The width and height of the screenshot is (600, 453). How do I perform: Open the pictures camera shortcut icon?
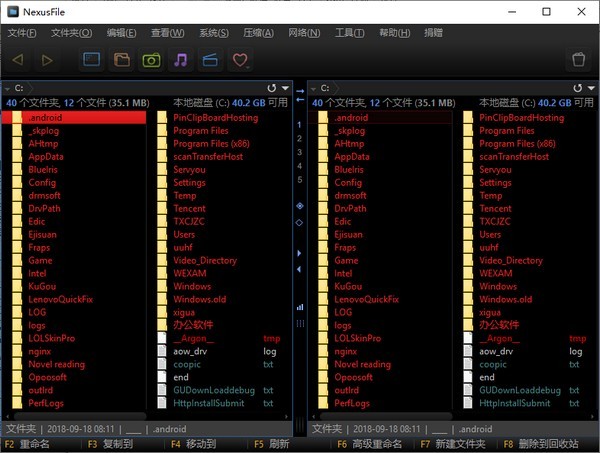click(x=151, y=60)
